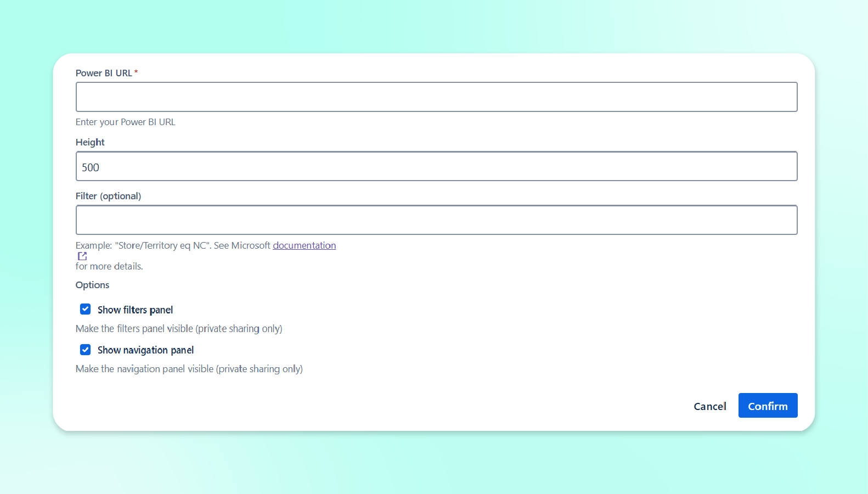This screenshot has height=494, width=868.
Task: Click the 'Enter your Power BI URL' hint
Action: [x=126, y=122]
